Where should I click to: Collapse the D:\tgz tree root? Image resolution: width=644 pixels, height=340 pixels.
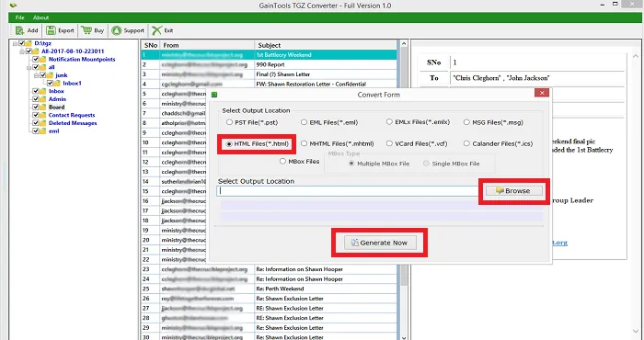point(15,43)
